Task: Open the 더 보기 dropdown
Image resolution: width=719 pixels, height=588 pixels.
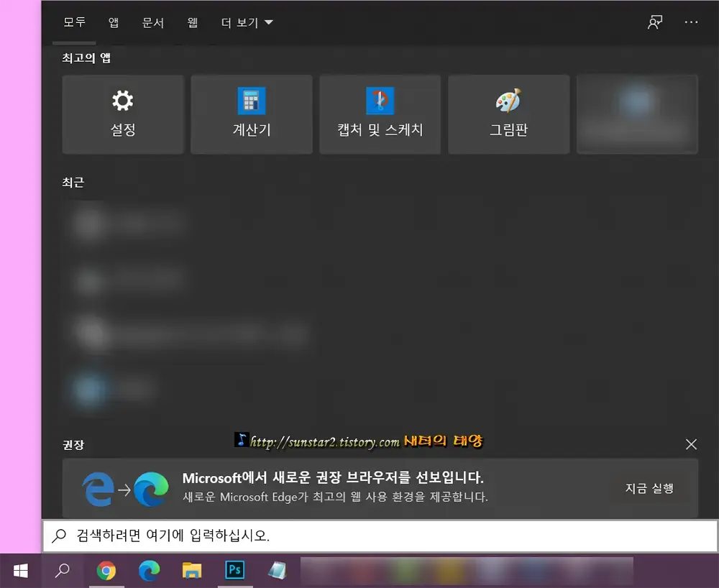Action: tap(245, 22)
